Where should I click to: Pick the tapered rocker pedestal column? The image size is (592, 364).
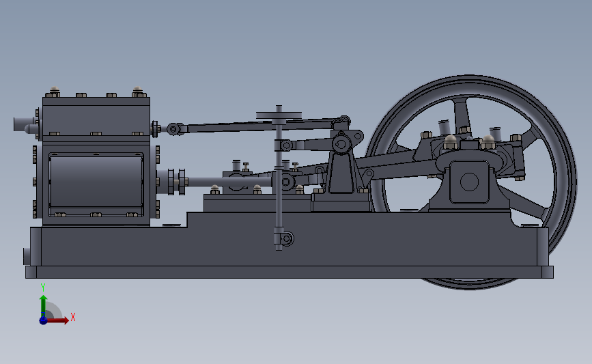(341, 173)
